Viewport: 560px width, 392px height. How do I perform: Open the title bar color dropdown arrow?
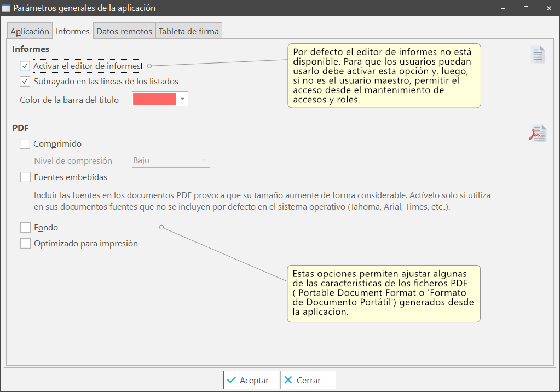point(182,99)
